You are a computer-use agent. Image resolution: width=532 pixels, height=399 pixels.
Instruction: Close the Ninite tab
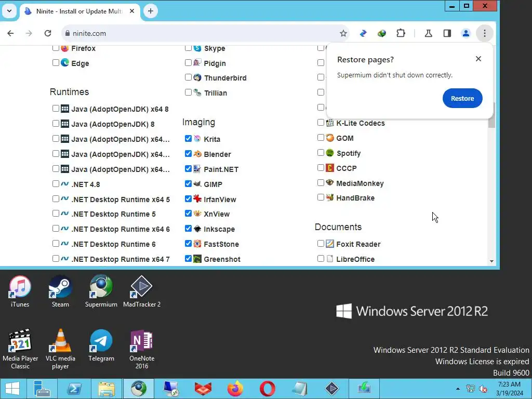[x=132, y=11]
